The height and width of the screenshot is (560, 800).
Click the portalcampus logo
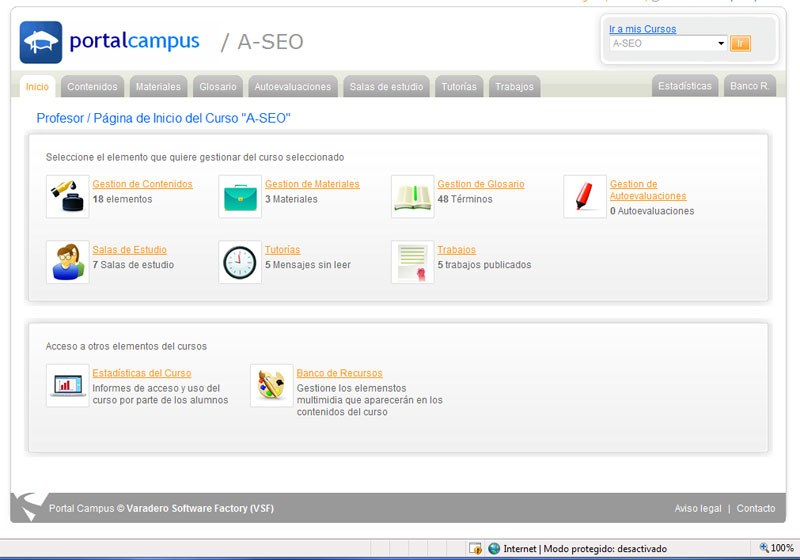point(110,42)
